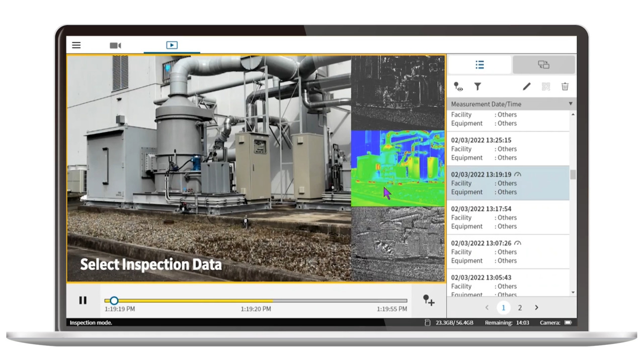This screenshot has height=362, width=644.
Task: Open the filter funnel tool
Action: [477, 87]
